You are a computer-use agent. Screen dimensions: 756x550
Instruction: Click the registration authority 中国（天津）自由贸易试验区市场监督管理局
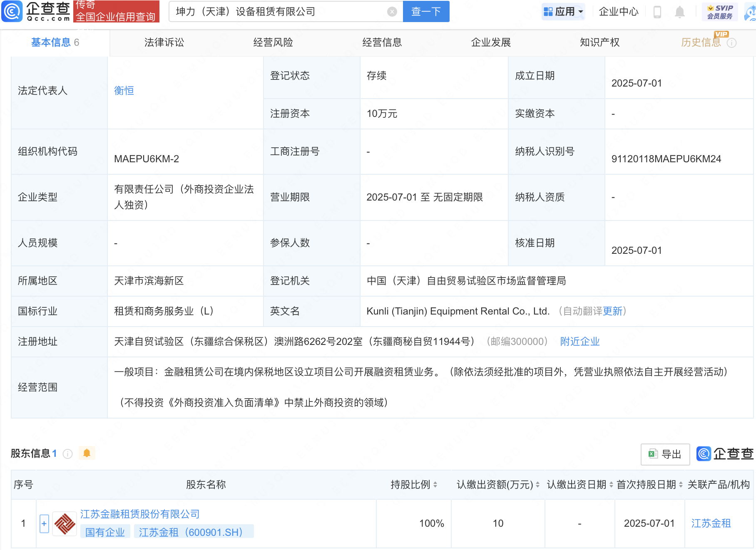(466, 281)
